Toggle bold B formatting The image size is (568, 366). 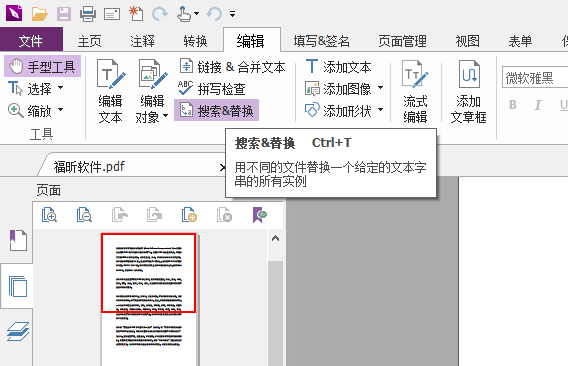tap(513, 105)
